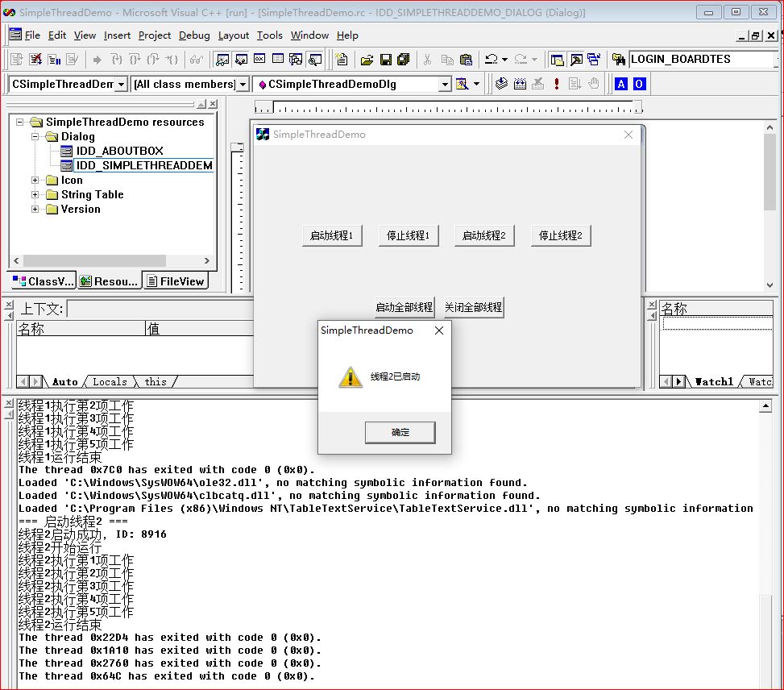
Task: Open the Memory window icon
Action: click(278, 60)
